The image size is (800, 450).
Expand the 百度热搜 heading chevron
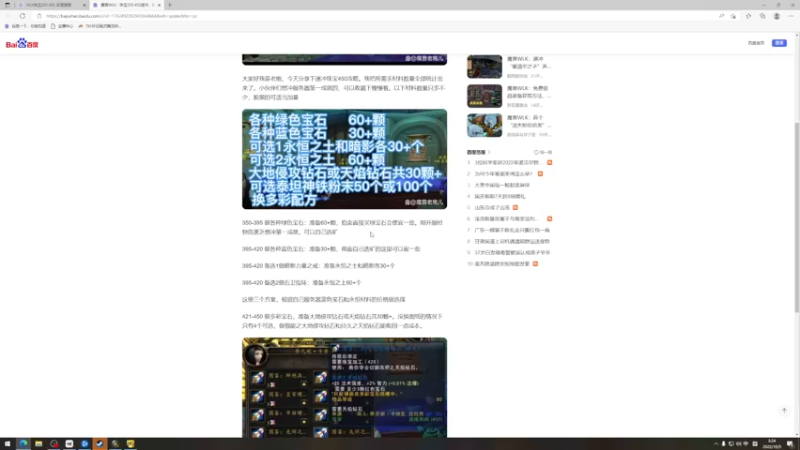[489, 152]
